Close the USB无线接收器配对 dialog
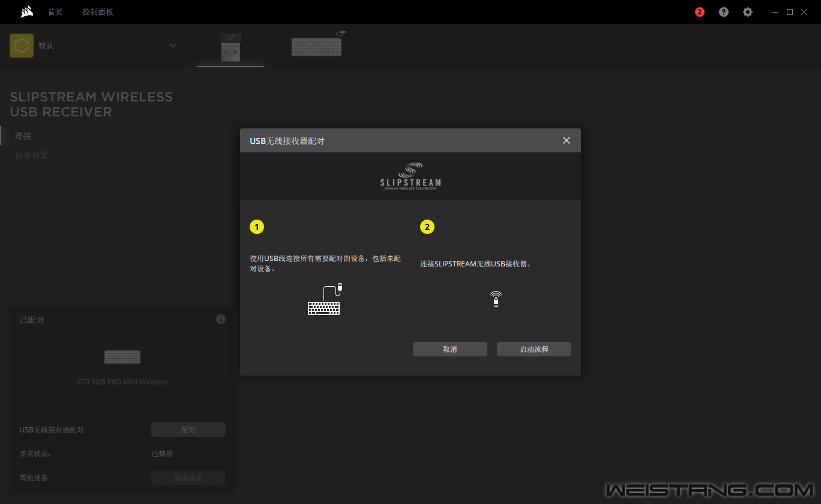 click(x=567, y=140)
